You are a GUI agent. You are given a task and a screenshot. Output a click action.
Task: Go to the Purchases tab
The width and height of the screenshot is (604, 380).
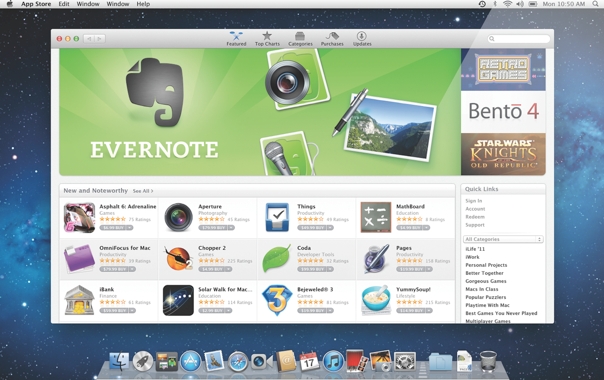tap(332, 39)
